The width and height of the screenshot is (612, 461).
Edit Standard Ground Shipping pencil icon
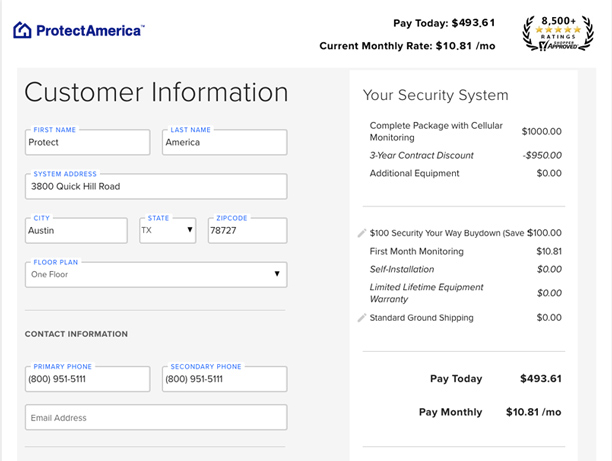(362, 318)
